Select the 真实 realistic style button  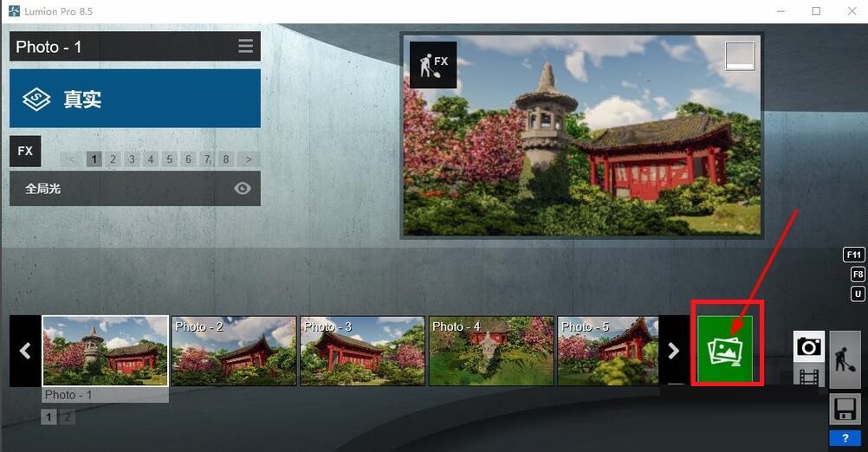[135, 99]
